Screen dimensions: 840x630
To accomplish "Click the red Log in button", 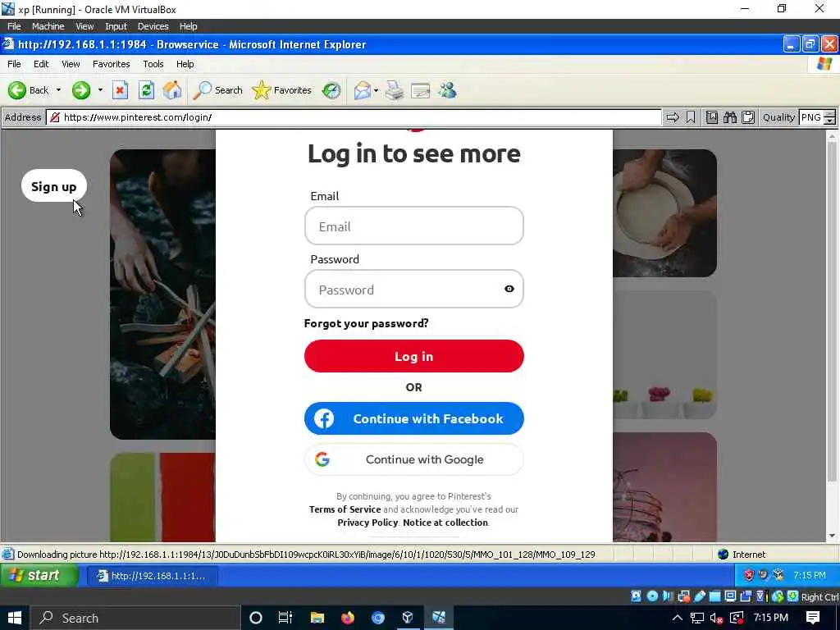I will 413,356.
